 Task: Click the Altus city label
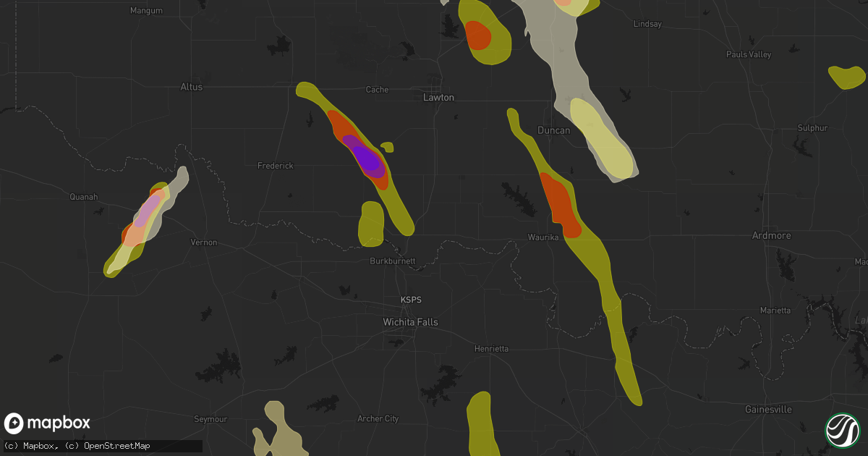192,87
